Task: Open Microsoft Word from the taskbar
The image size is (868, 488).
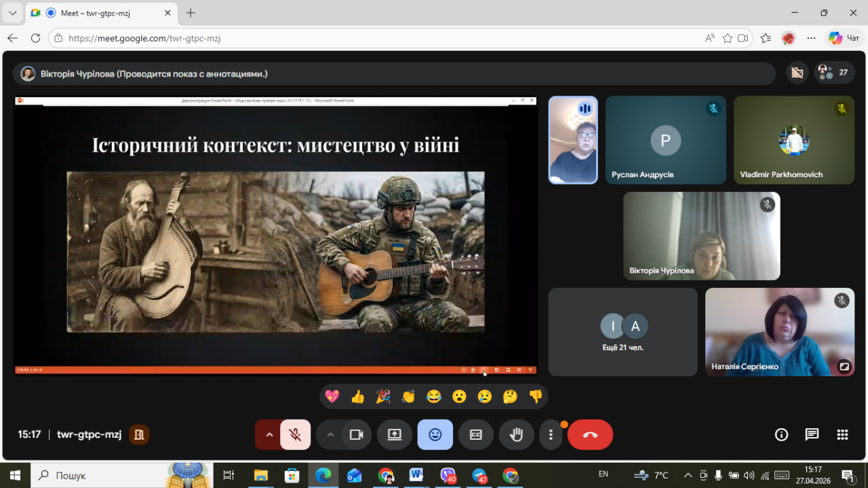Action: click(416, 475)
